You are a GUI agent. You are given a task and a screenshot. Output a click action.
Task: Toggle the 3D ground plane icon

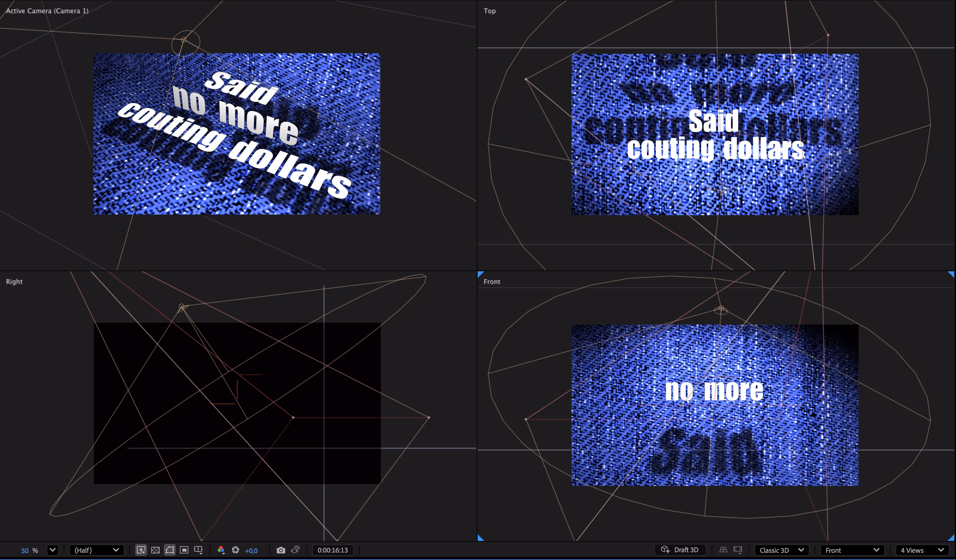(723, 550)
